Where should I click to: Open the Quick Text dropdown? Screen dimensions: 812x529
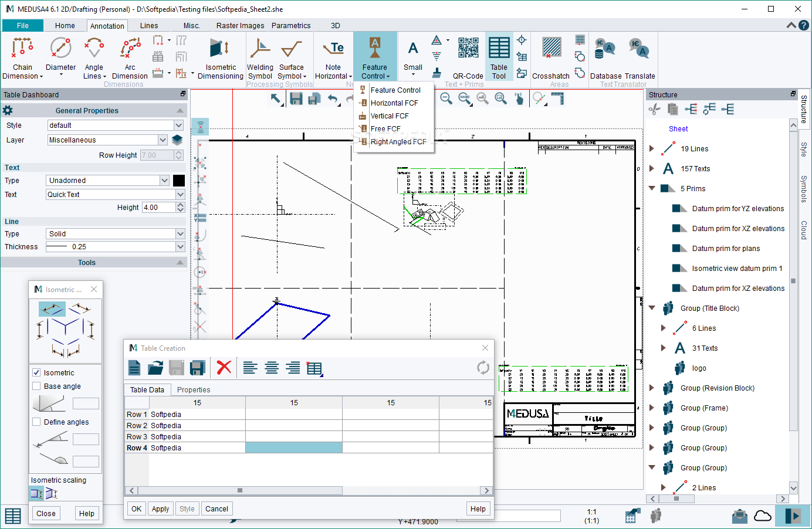pos(180,195)
